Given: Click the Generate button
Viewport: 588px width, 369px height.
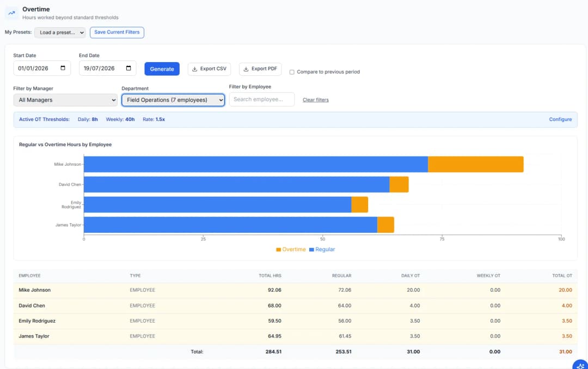Looking at the screenshot, I should coord(162,69).
